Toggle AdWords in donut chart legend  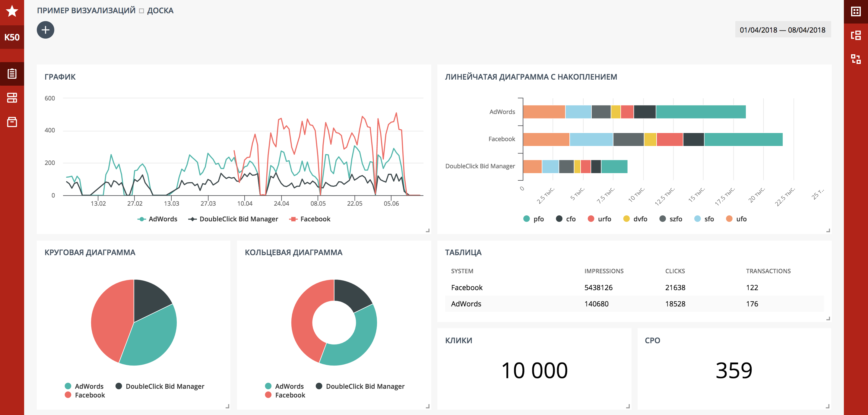284,386
